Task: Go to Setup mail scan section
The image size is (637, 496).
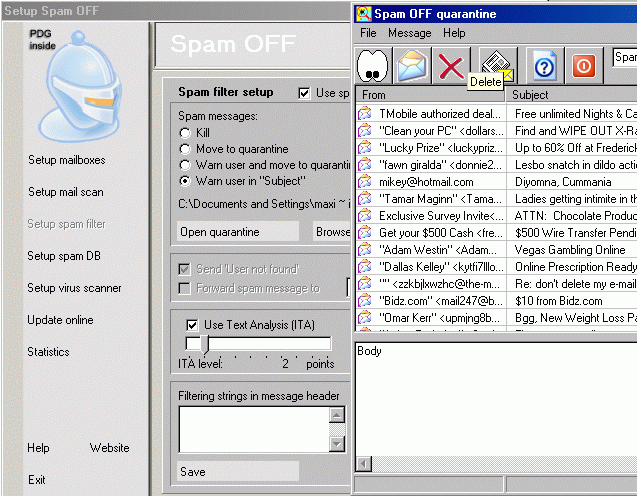Action: tap(65, 192)
